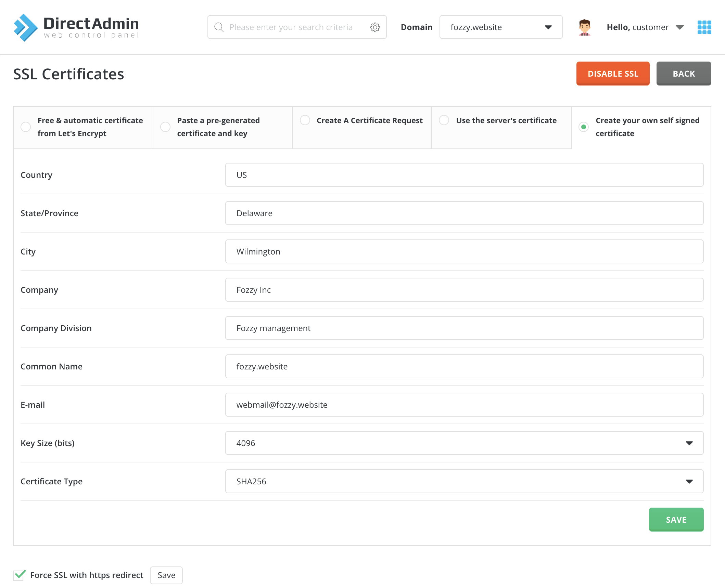Open the blue apps grid menu
725x588 pixels.
coord(704,27)
